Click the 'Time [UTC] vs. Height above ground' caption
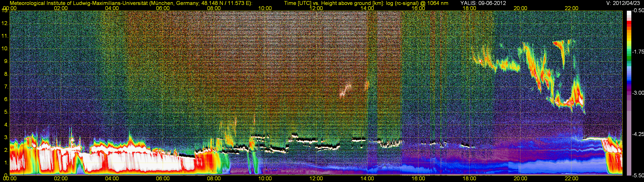This screenshot has height=182, width=644. click(x=366, y=3)
